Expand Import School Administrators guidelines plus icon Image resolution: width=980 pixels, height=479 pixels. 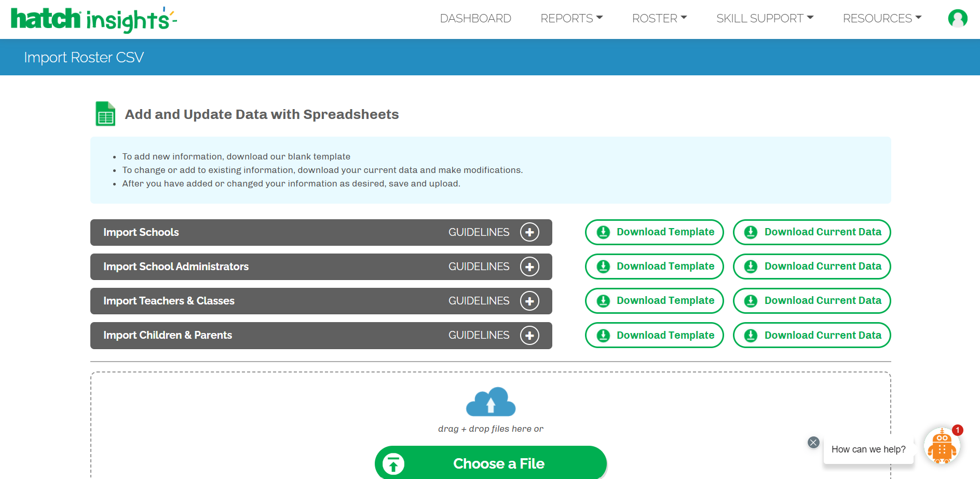tap(529, 267)
